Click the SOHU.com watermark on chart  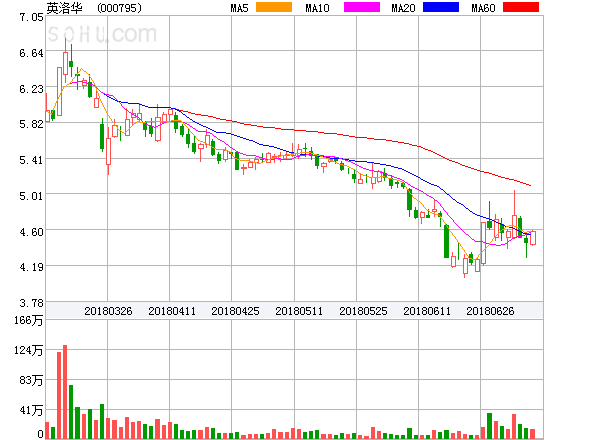(101, 36)
